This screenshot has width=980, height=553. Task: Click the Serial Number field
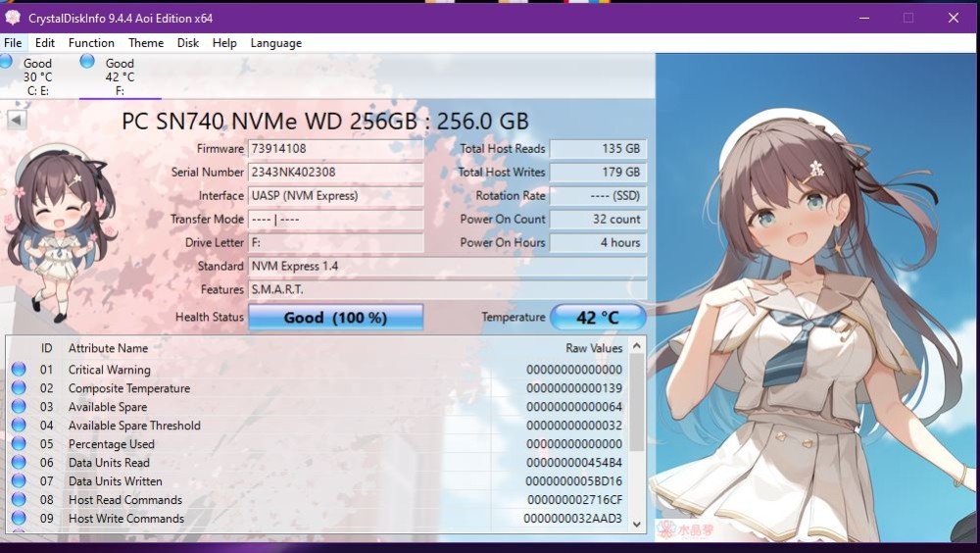(x=335, y=173)
